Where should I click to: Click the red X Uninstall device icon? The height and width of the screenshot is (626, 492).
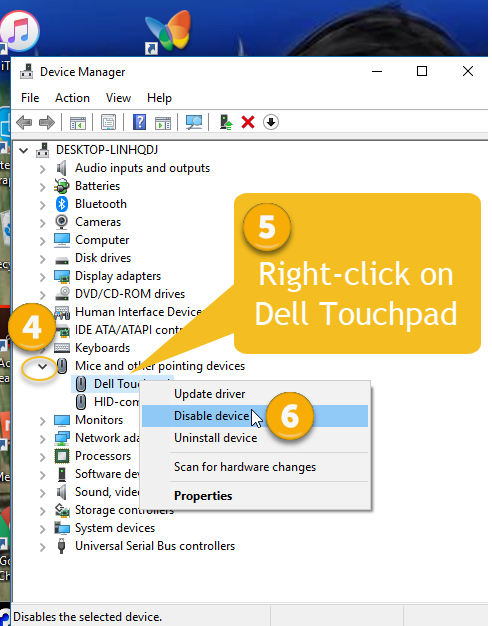(248, 122)
